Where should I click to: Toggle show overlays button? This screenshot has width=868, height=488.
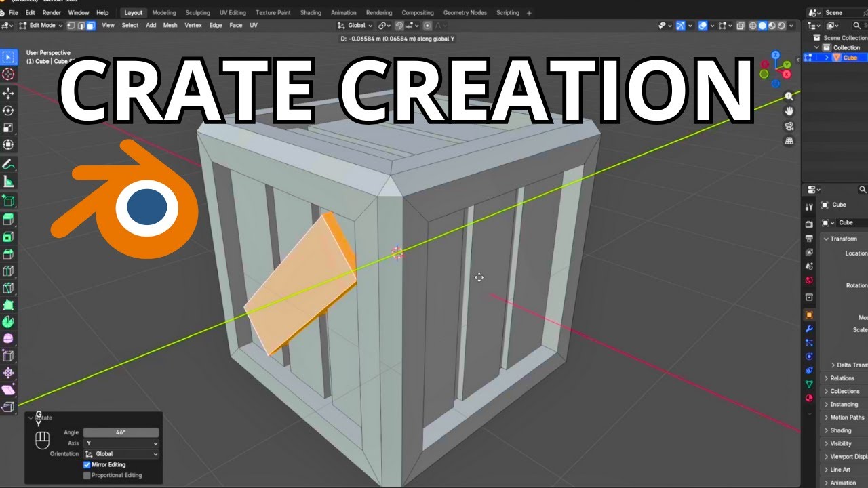703,26
